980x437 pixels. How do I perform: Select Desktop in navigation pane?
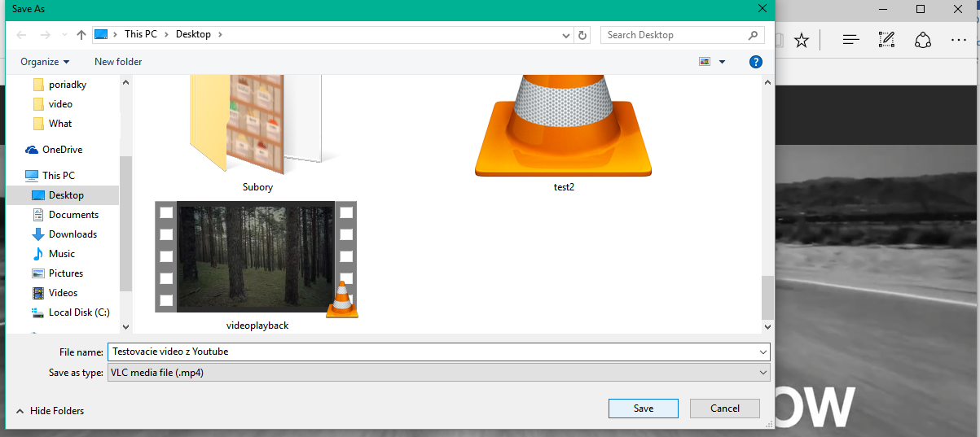pyautogui.click(x=66, y=195)
